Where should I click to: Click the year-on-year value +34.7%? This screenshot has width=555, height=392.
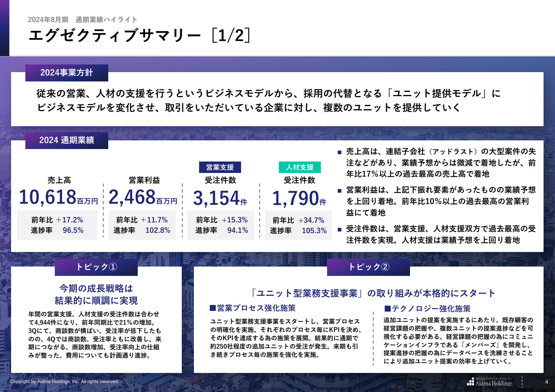click(x=311, y=220)
